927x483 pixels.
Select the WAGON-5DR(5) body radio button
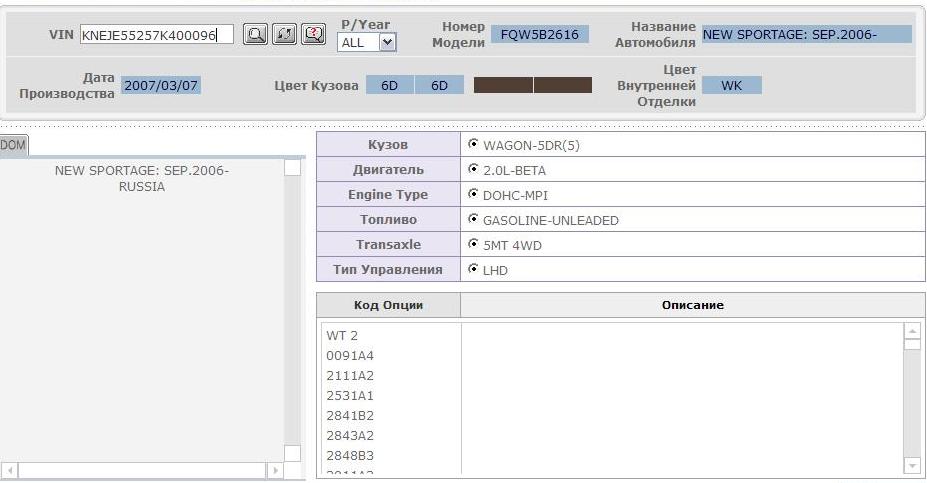coord(473,144)
